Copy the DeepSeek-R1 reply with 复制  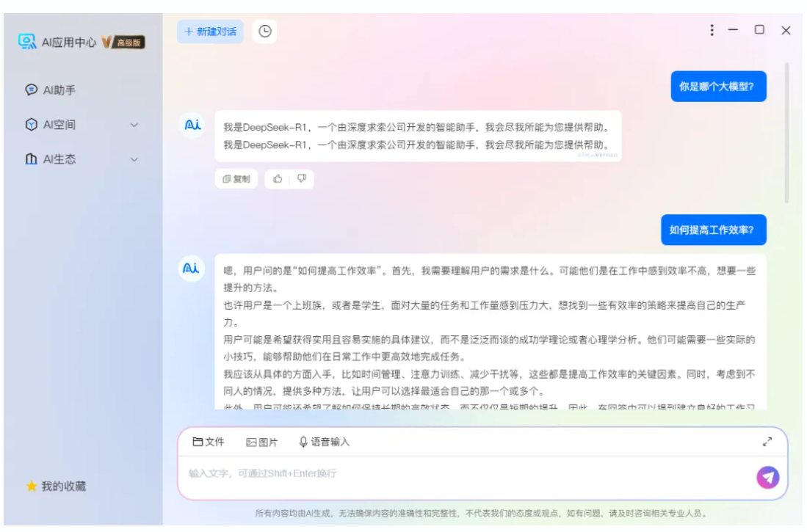(x=236, y=179)
